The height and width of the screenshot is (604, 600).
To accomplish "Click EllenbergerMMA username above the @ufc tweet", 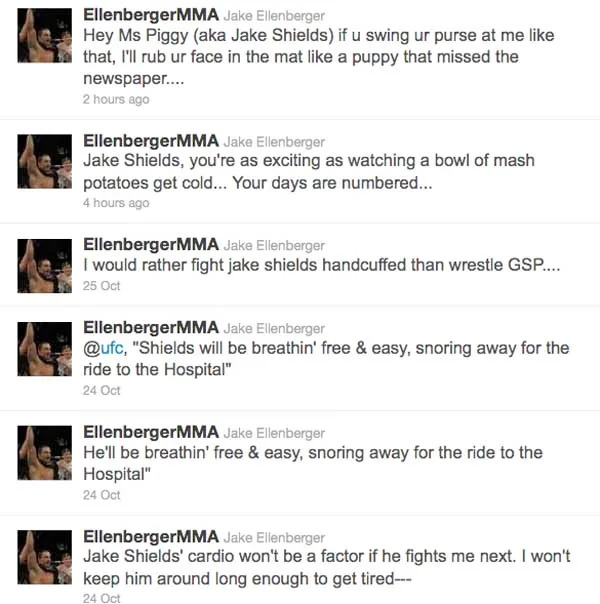I will [150, 327].
